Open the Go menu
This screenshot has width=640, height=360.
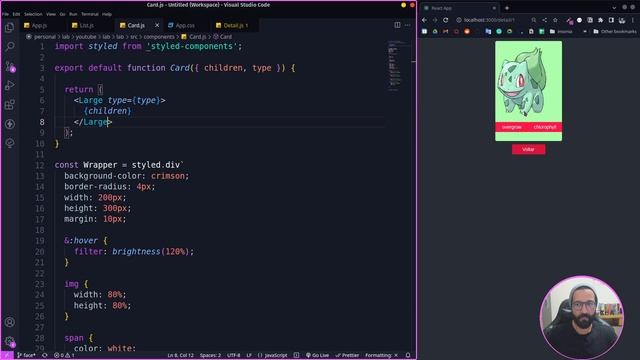click(62, 14)
